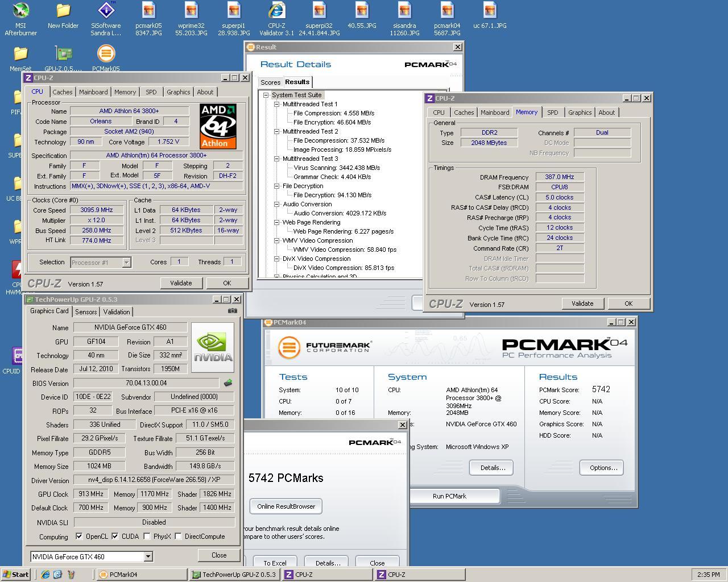Collapse Multithreaded Test 3 node
Screen dimensions: 728x582
tap(276, 159)
